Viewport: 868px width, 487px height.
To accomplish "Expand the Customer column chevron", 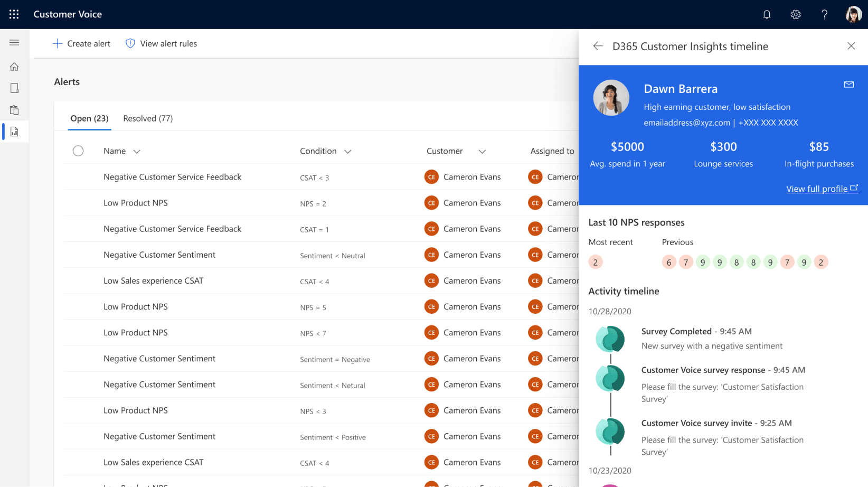I will (x=482, y=152).
